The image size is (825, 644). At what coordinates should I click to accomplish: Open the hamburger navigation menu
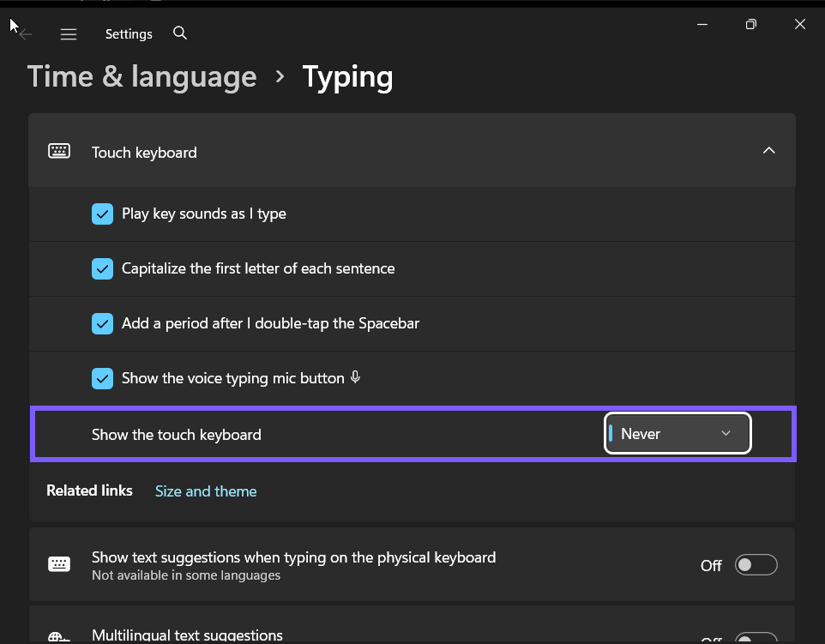click(69, 34)
